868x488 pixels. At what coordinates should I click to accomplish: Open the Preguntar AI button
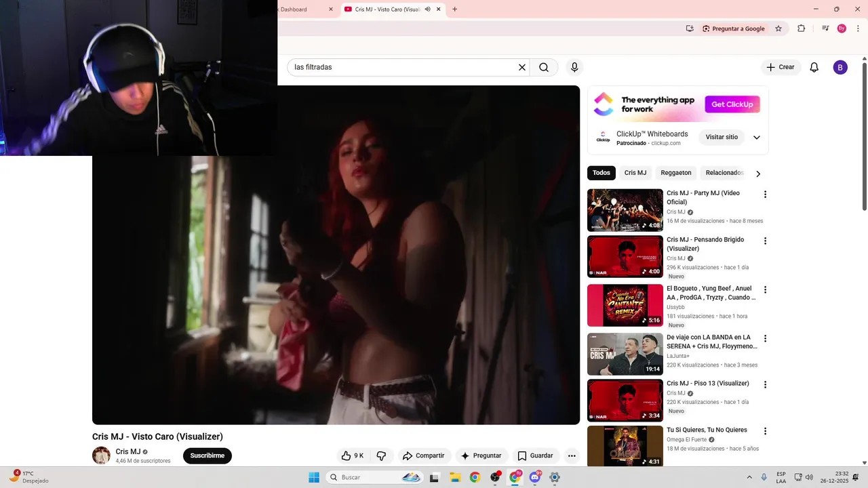click(x=481, y=455)
